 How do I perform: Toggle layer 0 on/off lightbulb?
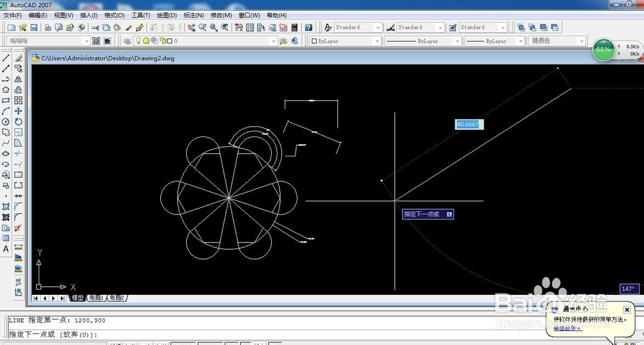[138, 41]
